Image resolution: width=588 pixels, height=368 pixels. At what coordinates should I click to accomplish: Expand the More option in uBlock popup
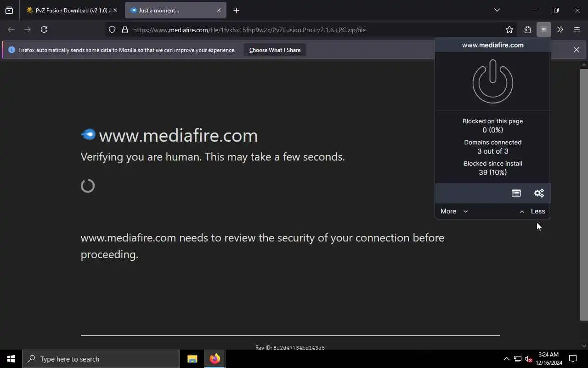point(454,211)
